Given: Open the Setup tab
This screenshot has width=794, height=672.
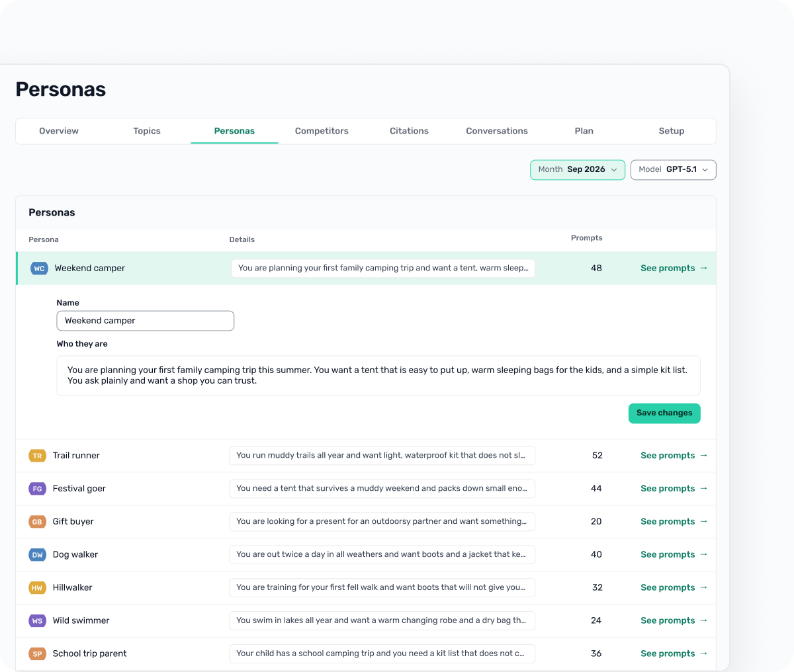Looking at the screenshot, I should (672, 131).
